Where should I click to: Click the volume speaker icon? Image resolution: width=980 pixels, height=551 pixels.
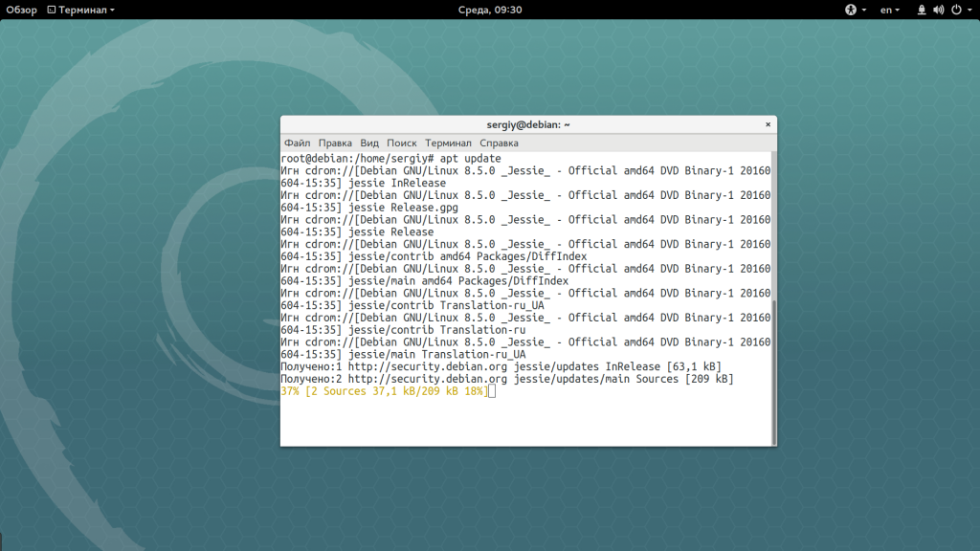point(938,10)
